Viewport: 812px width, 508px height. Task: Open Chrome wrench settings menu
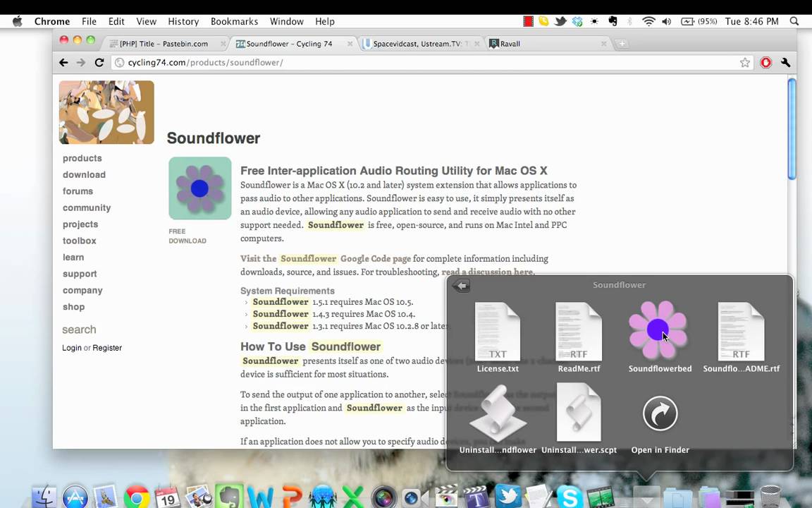(x=785, y=63)
